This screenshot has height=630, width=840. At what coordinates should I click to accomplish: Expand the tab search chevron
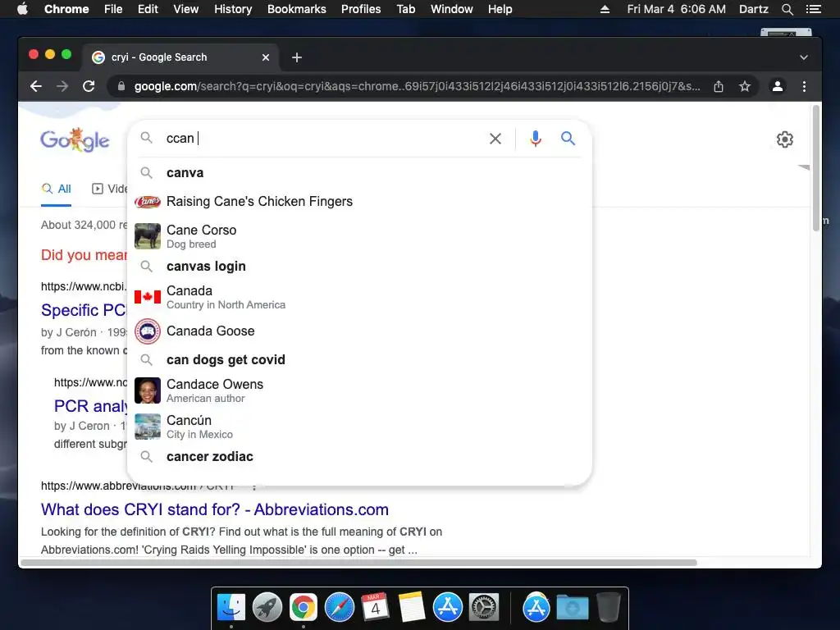(804, 57)
